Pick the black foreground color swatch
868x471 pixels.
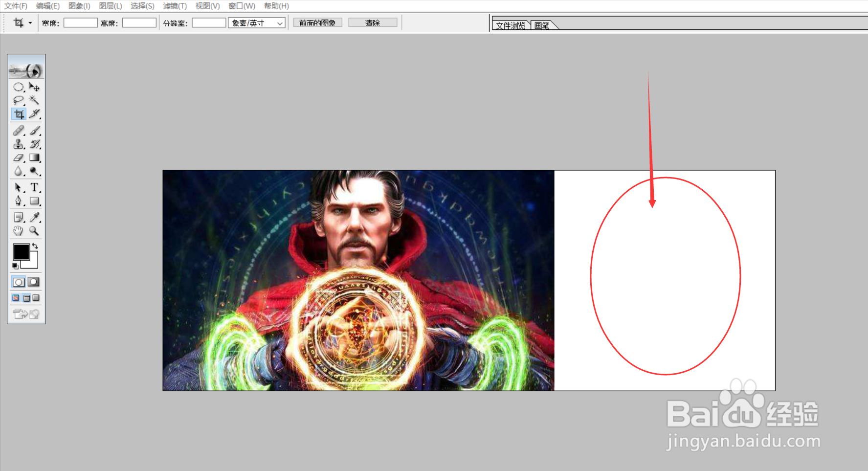20,251
